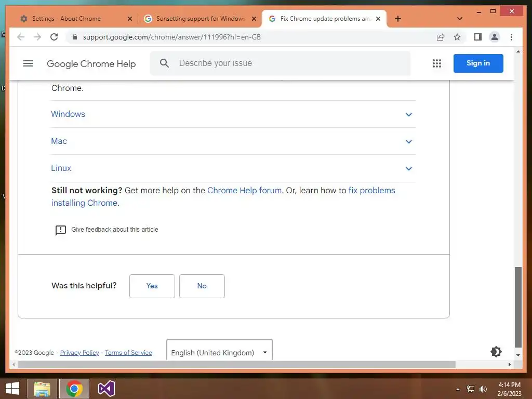The image size is (532, 399).
Task: Expand the Linux section
Action: (233, 168)
